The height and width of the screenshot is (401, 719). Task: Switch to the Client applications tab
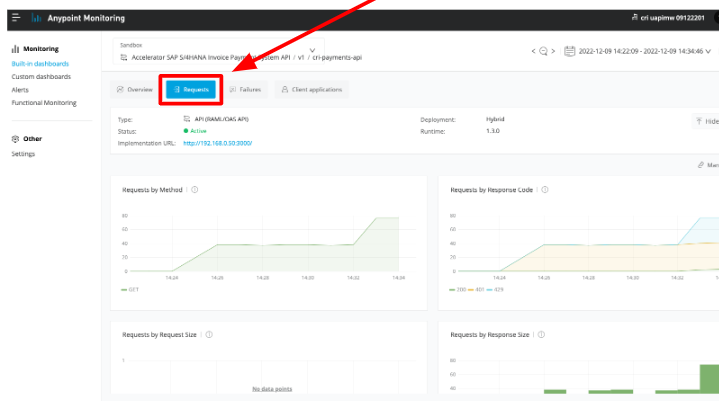tap(312, 89)
